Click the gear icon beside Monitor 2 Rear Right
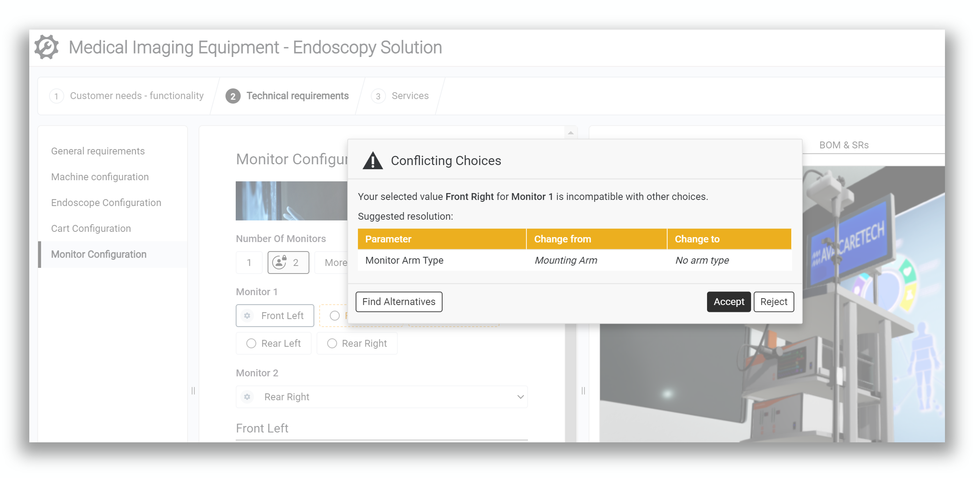The height and width of the screenshot is (478, 980). (x=248, y=396)
